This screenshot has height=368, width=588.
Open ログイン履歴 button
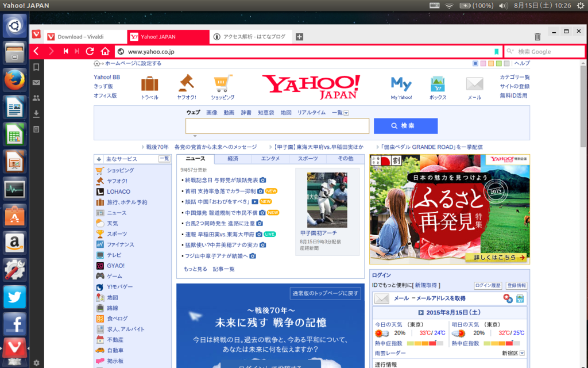click(x=488, y=285)
